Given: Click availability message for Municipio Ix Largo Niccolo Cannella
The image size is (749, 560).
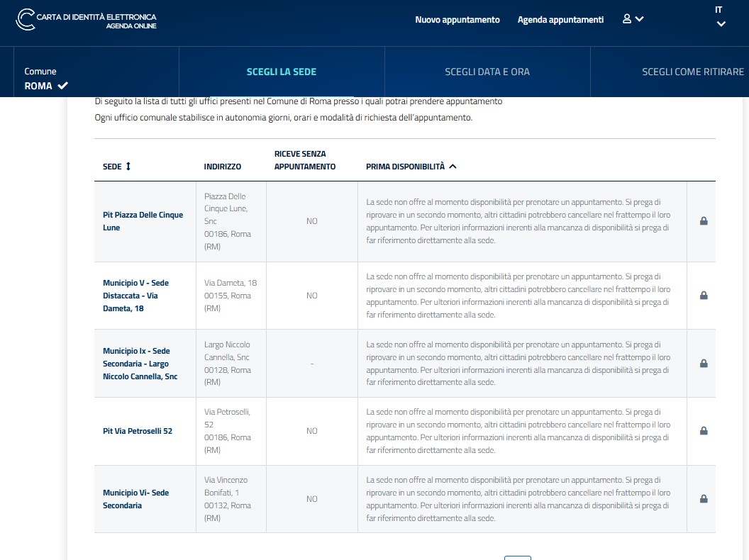Looking at the screenshot, I should [x=518, y=364].
